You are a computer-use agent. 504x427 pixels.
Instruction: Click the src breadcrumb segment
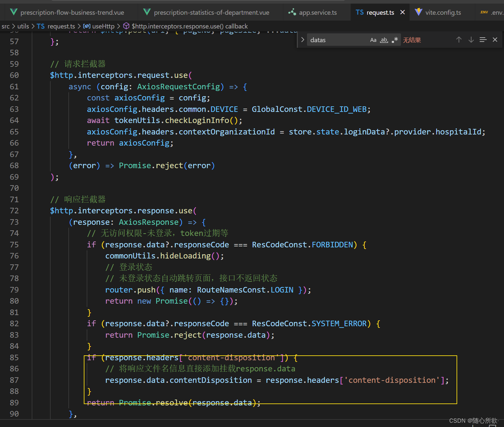point(6,26)
